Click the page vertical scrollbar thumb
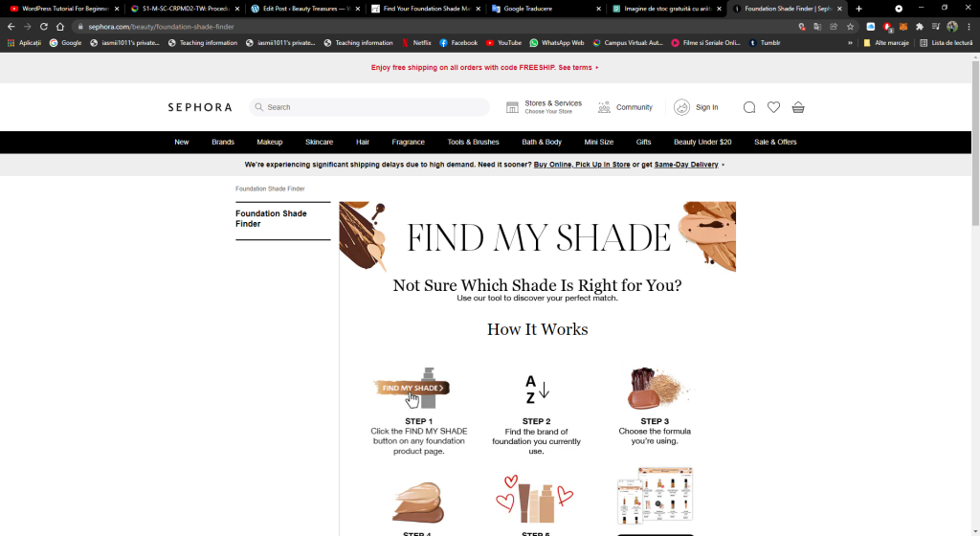980x536 pixels. pyautogui.click(x=975, y=143)
